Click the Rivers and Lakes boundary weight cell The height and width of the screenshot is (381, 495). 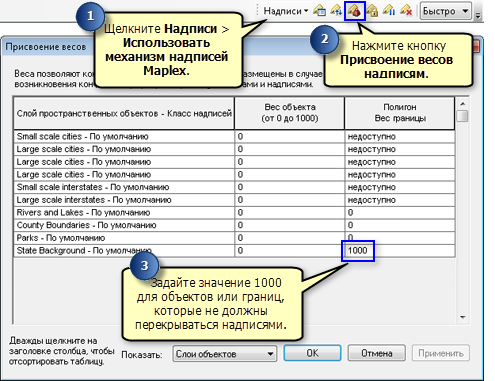(x=400, y=213)
